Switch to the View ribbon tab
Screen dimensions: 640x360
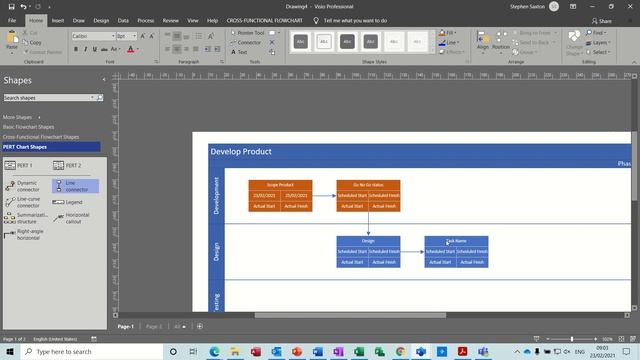(193, 20)
